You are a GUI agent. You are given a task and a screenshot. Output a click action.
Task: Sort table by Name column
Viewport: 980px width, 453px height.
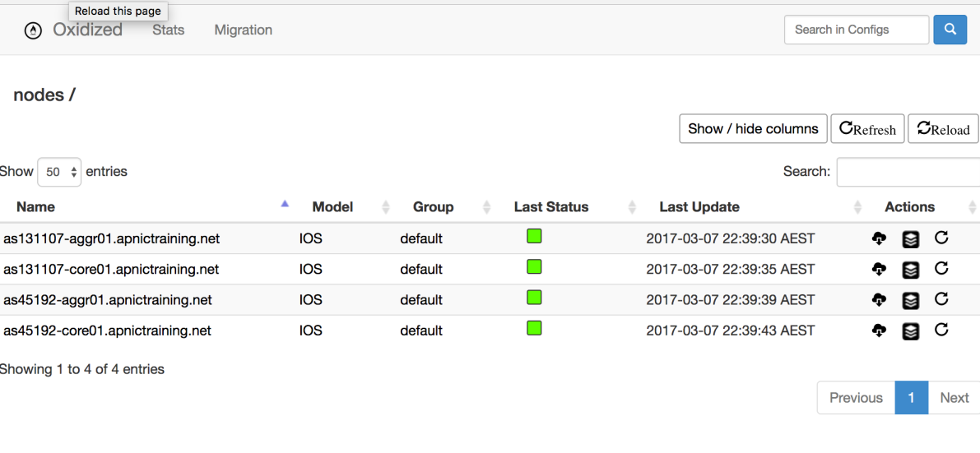point(36,207)
